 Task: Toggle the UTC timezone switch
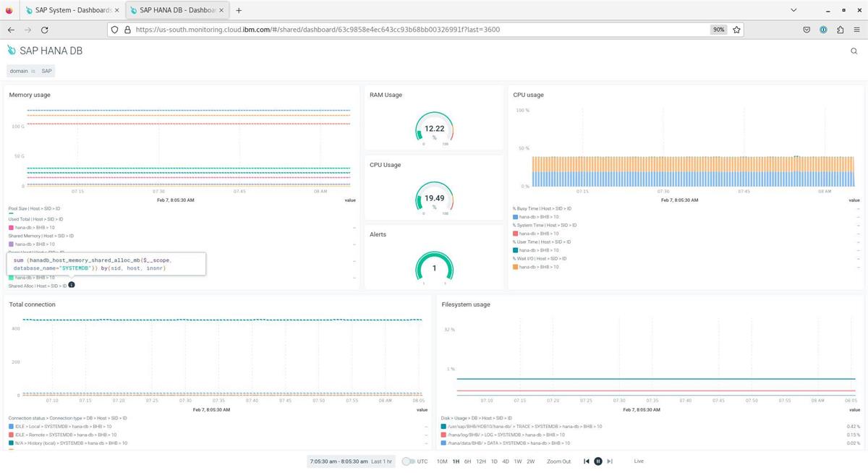pyautogui.click(x=407, y=461)
